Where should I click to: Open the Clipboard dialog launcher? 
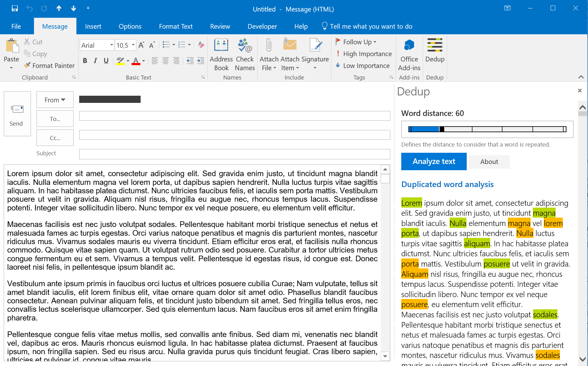tap(74, 77)
